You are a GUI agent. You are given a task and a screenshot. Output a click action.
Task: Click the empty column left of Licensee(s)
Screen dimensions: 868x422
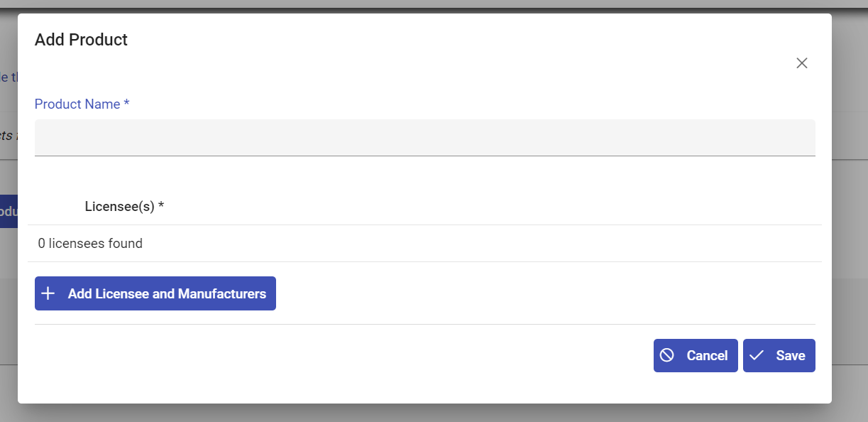tap(56, 207)
